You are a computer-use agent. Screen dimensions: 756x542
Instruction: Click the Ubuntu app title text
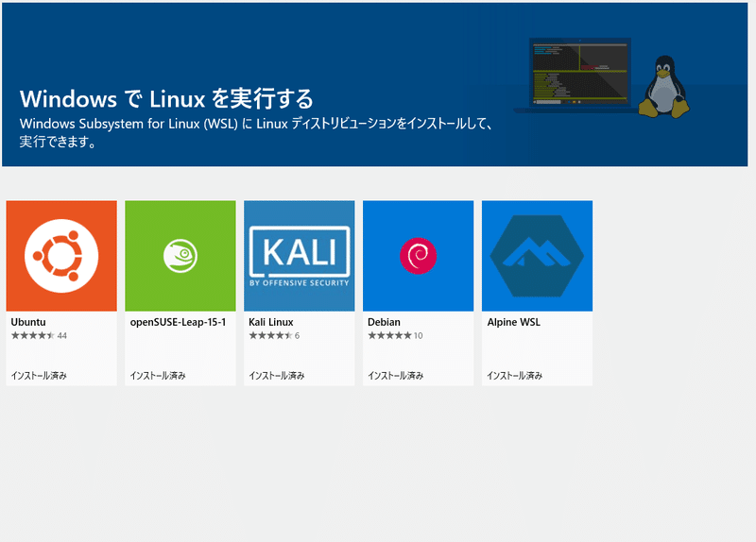click(x=28, y=322)
